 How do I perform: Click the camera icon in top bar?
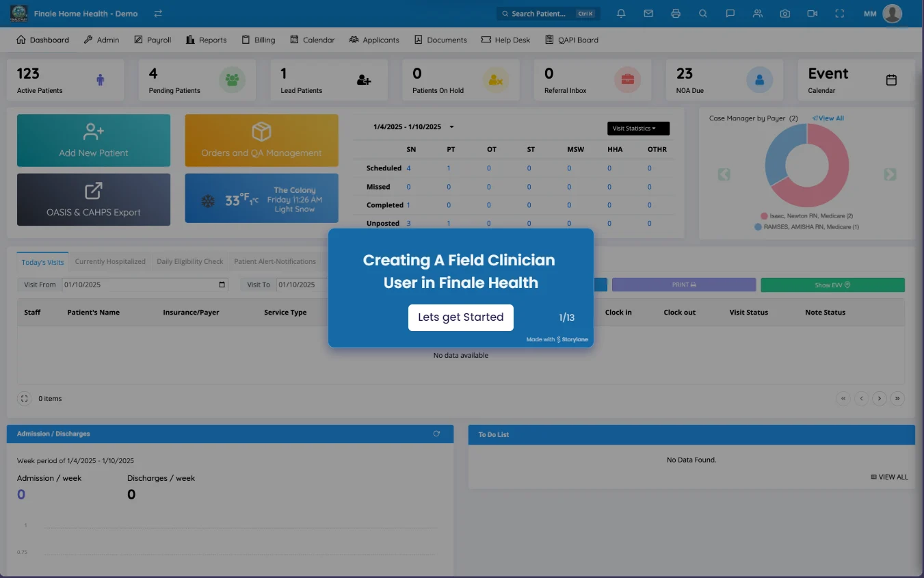point(785,14)
